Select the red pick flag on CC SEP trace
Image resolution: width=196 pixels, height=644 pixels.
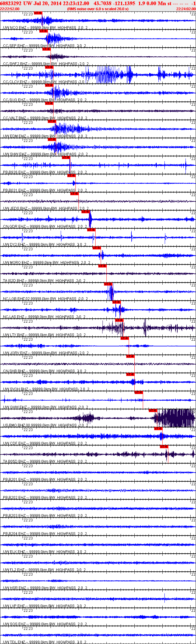(x=44, y=31)
